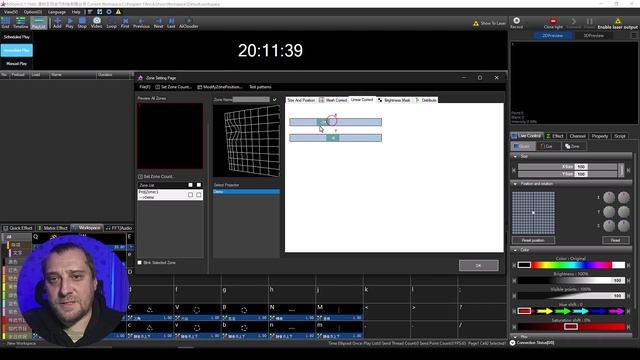
Task: Open the preview panel hamburger menu
Action: coord(634,36)
